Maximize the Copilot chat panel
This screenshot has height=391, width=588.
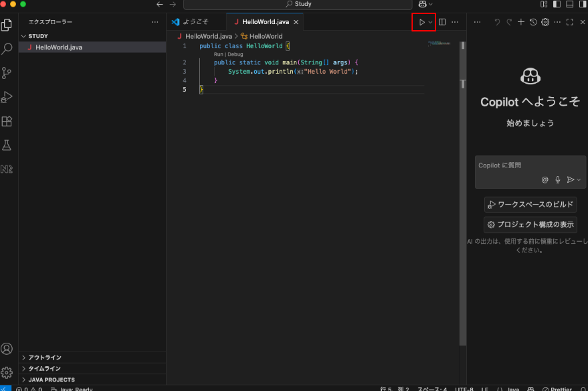[x=570, y=22]
